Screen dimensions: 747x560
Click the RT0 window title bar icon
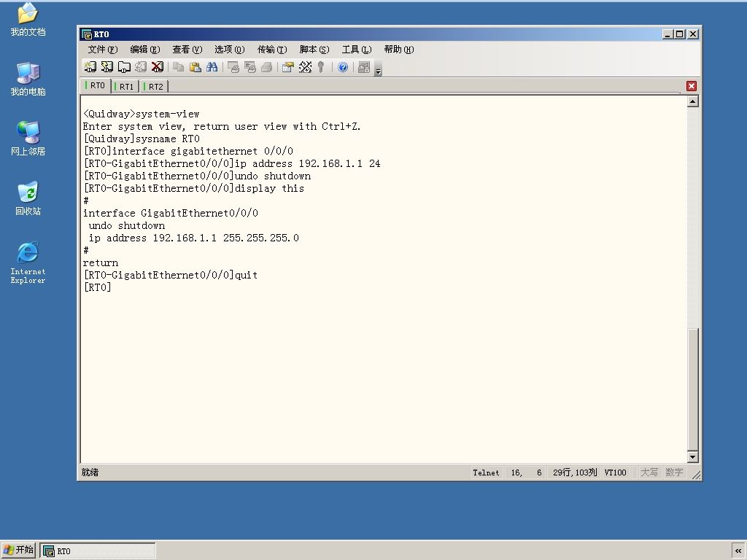(87, 34)
